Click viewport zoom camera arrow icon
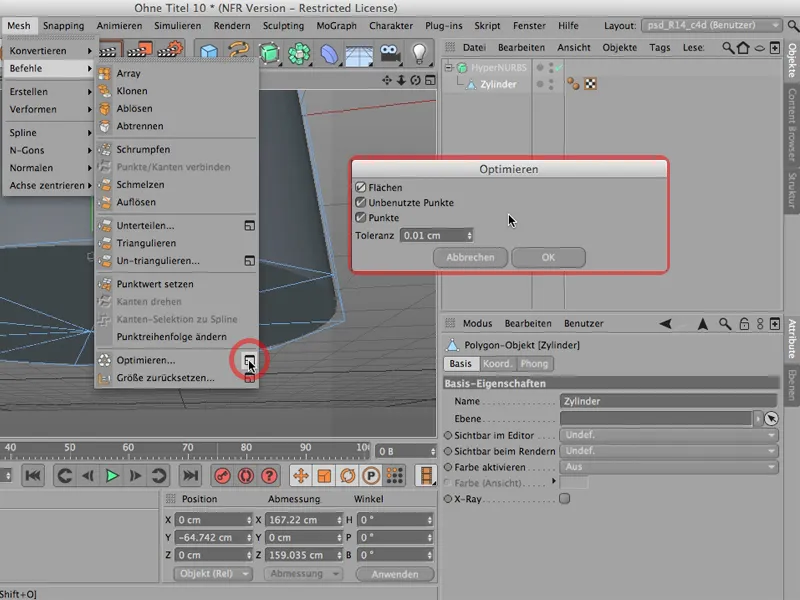800x600 pixels. [x=401, y=80]
